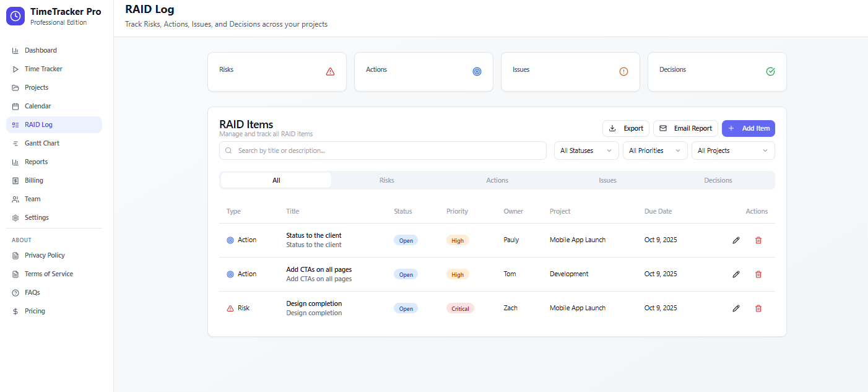Click the High priority badge on 'Add CTAs on all pages'
The width and height of the screenshot is (868, 392).
pyautogui.click(x=458, y=274)
